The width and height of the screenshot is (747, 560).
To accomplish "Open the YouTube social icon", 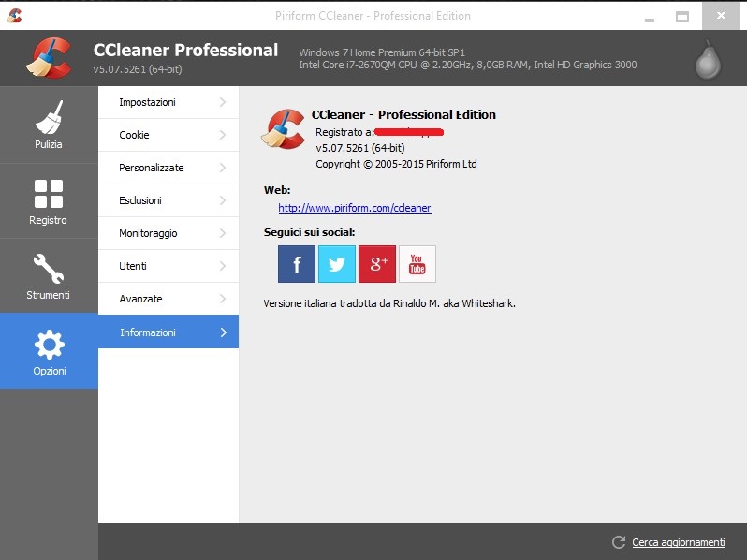I will pyautogui.click(x=417, y=264).
